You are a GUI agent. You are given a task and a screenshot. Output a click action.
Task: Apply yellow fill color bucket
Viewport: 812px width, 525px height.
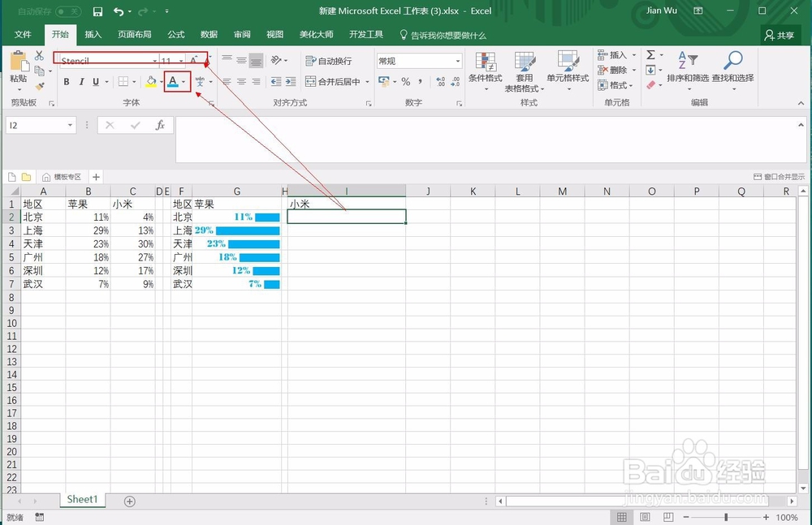(x=151, y=81)
